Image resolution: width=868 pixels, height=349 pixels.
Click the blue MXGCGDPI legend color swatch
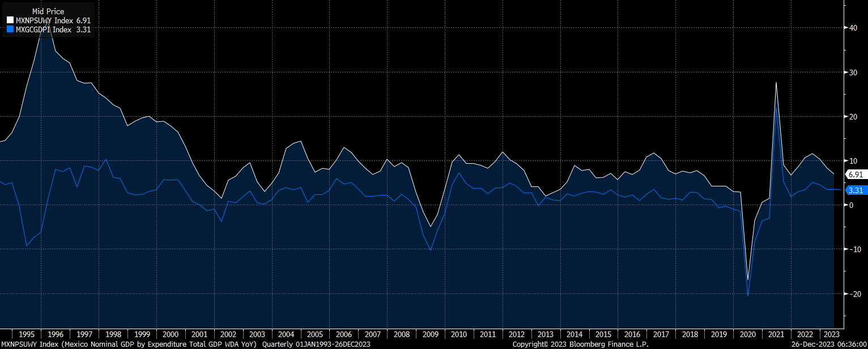(x=10, y=29)
